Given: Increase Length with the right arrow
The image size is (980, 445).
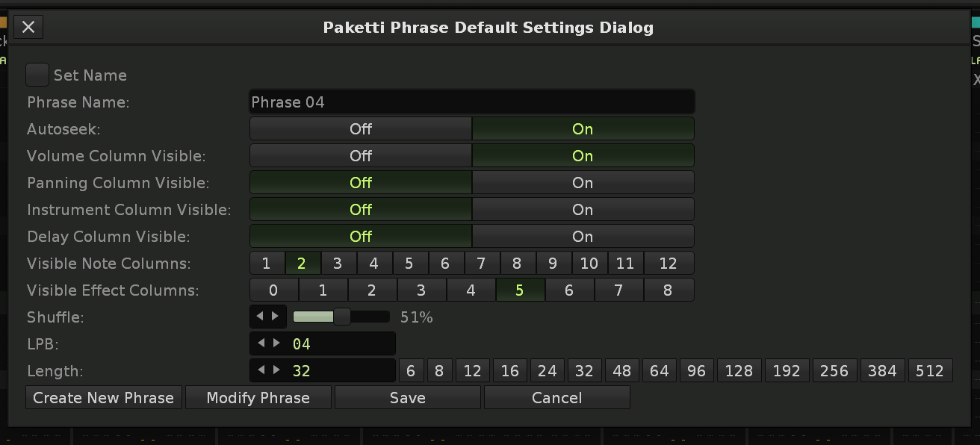Looking at the screenshot, I should [276, 370].
